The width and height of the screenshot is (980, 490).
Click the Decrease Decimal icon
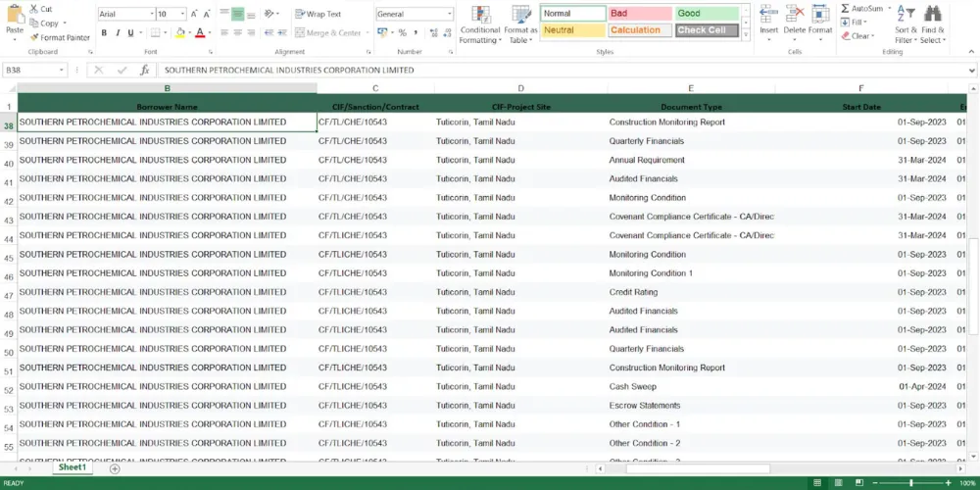point(446,32)
